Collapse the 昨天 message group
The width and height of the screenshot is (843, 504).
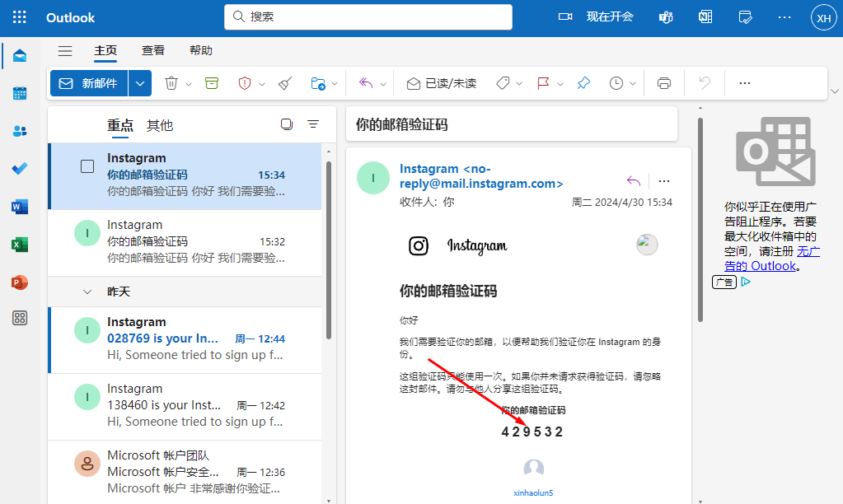(87, 292)
